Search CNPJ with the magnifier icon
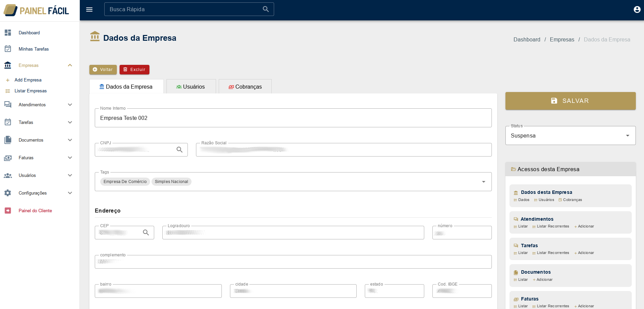This screenshot has height=309, width=644. point(179,150)
